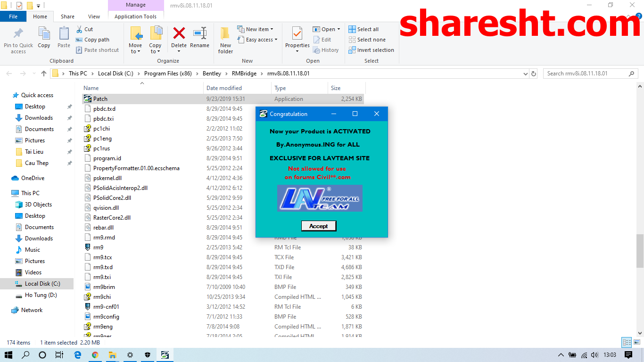Open Music under This PC
Image resolution: width=644 pixels, height=362 pixels.
32,250
